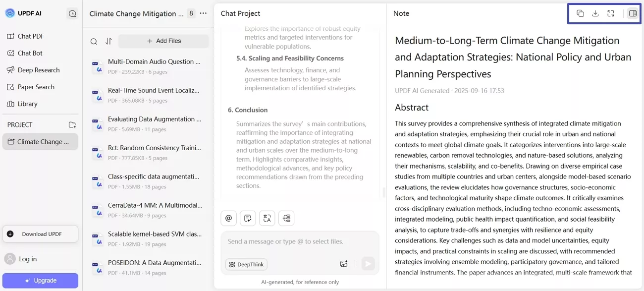Open chat history clock icon
644x291 pixels.
pos(72,14)
